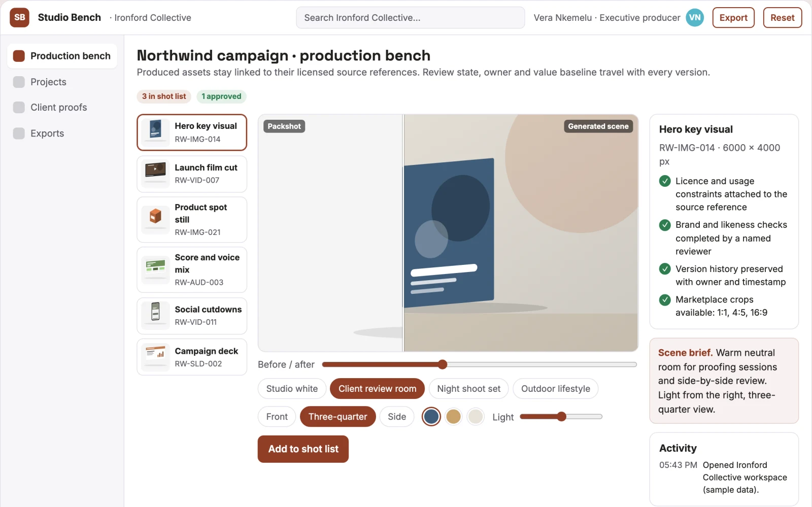Viewport: 812px width, 507px height.
Task: Choose the Side view angle
Action: [397, 417]
